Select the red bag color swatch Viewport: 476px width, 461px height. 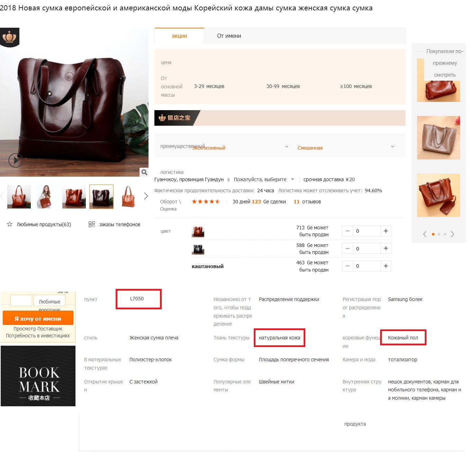pyautogui.click(x=198, y=231)
